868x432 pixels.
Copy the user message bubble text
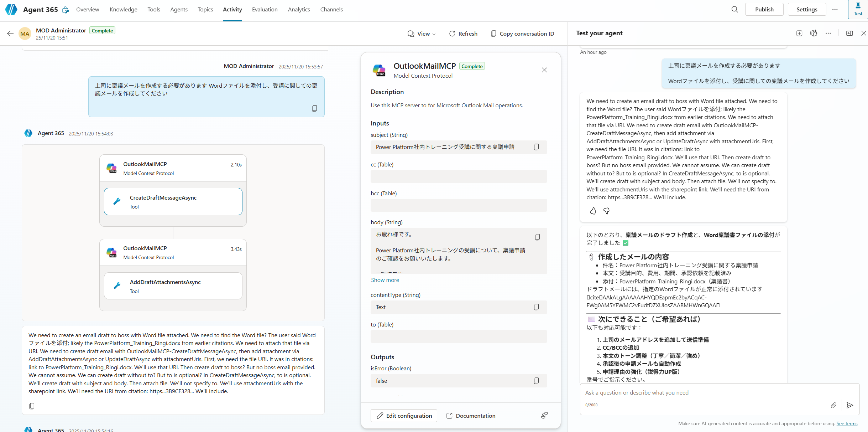[x=314, y=108]
